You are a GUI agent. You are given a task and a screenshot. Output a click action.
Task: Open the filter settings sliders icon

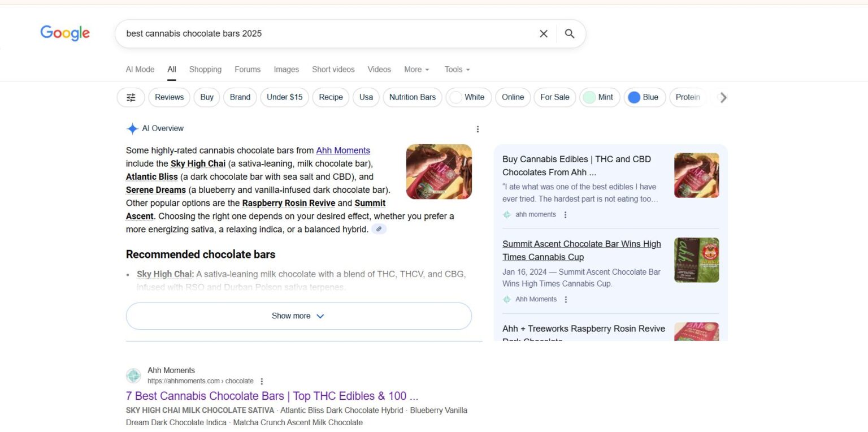(131, 97)
